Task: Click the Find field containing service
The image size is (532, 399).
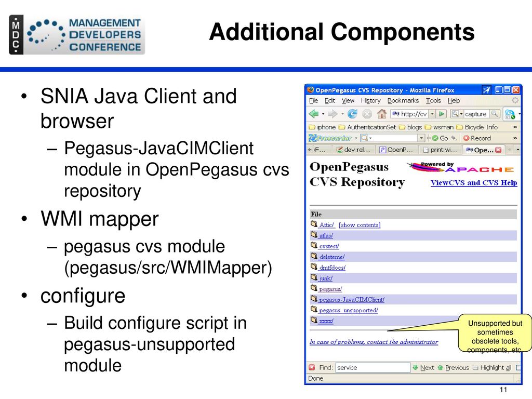Action: coord(373,367)
